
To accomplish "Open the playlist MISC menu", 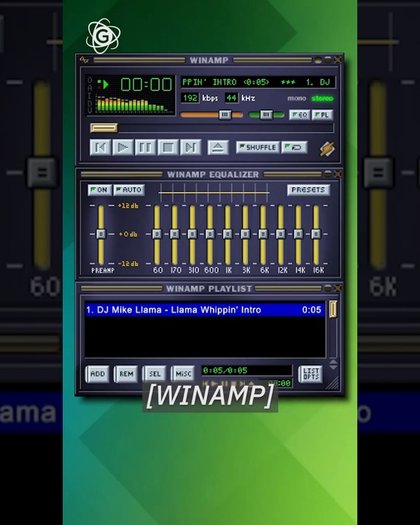I will [x=183, y=374].
